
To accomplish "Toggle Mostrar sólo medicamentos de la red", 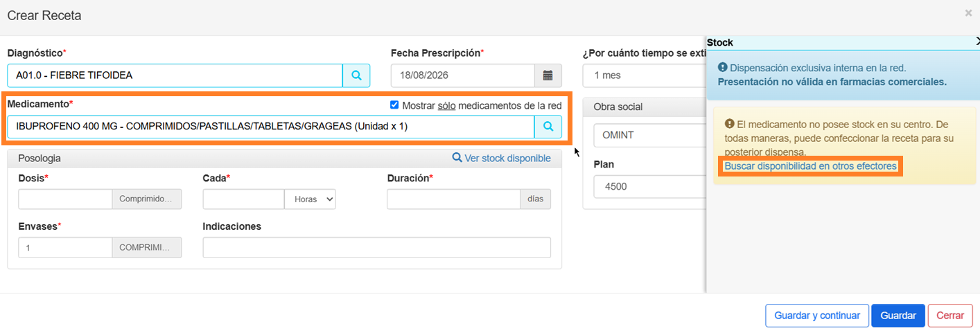I will [x=394, y=105].
